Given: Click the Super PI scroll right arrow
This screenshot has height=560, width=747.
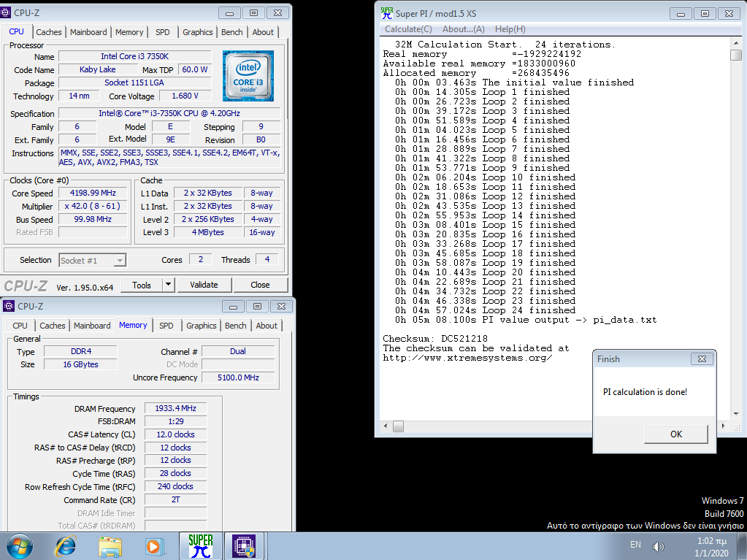Looking at the screenshot, I should point(724,426).
